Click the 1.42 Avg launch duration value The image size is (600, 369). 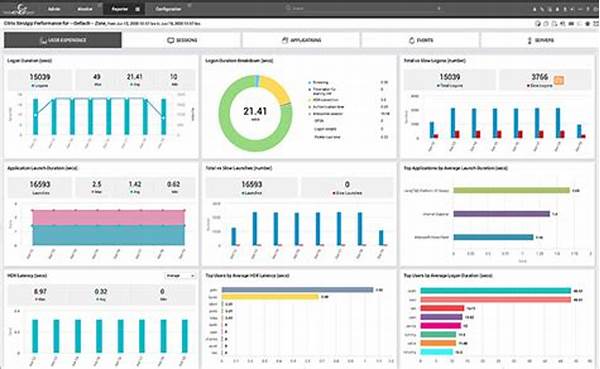(x=135, y=184)
